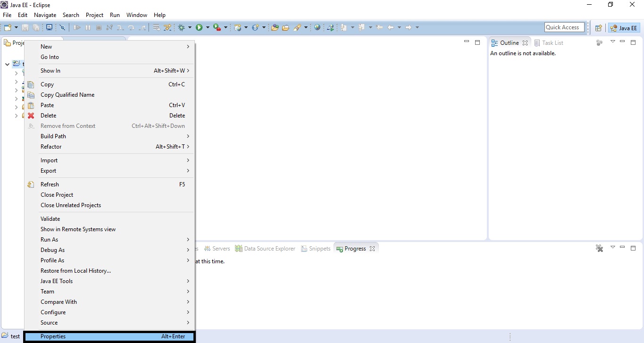Image resolution: width=644 pixels, height=343 pixels.
Task: Click the Open Task folder icon
Action: (x=285, y=27)
